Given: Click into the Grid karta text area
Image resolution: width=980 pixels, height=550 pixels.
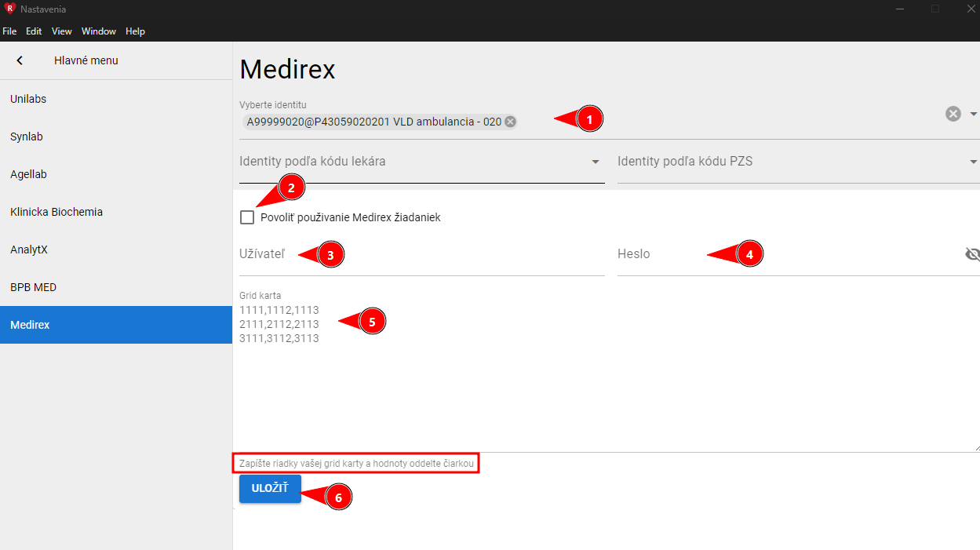Looking at the screenshot, I should click(x=608, y=375).
